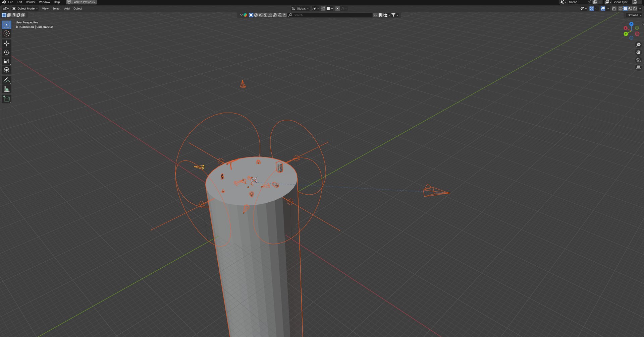Viewport: 644px width, 337px height.
Task: Click the outliner Search field
Action: 330,15
